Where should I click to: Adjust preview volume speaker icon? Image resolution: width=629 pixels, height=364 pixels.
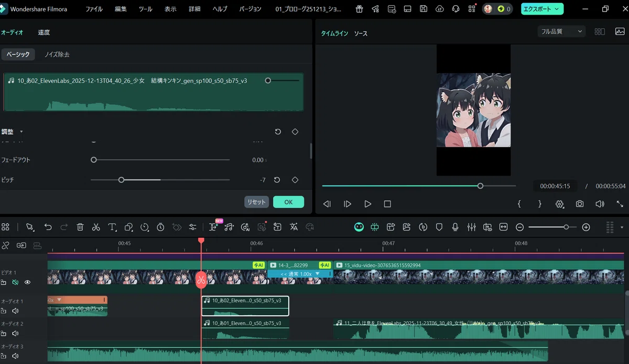click(x=600, y=204)
